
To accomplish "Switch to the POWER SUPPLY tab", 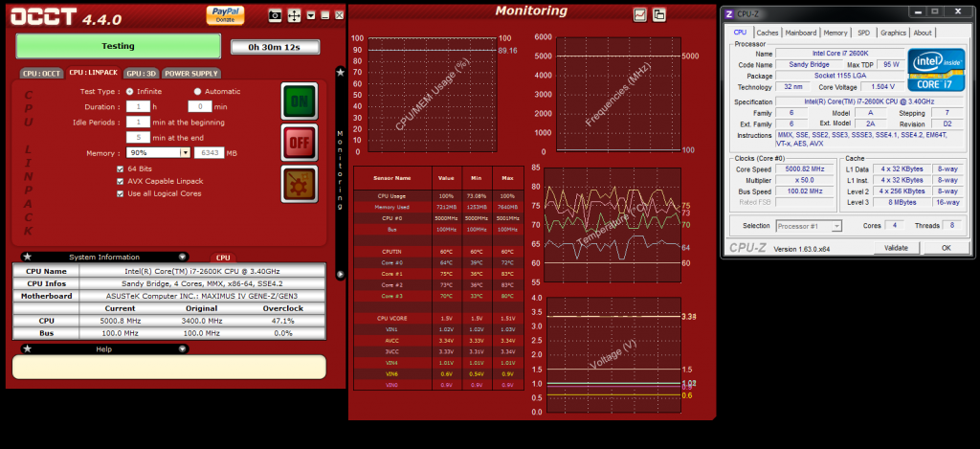I will tap(191, 73).
